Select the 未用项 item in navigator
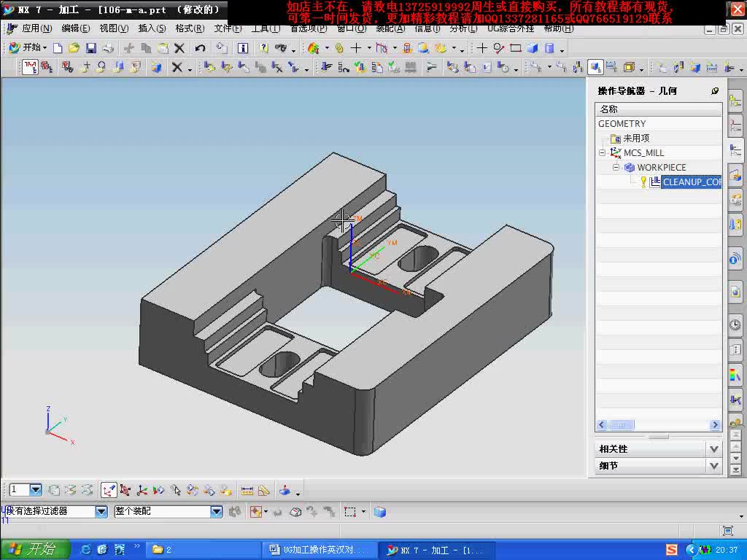 pos(636,138)
